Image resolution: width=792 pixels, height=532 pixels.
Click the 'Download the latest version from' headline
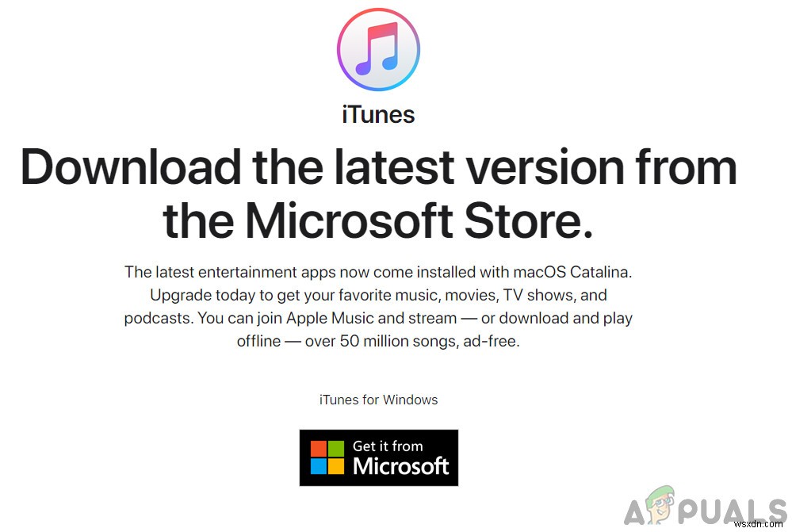[378, 167]
